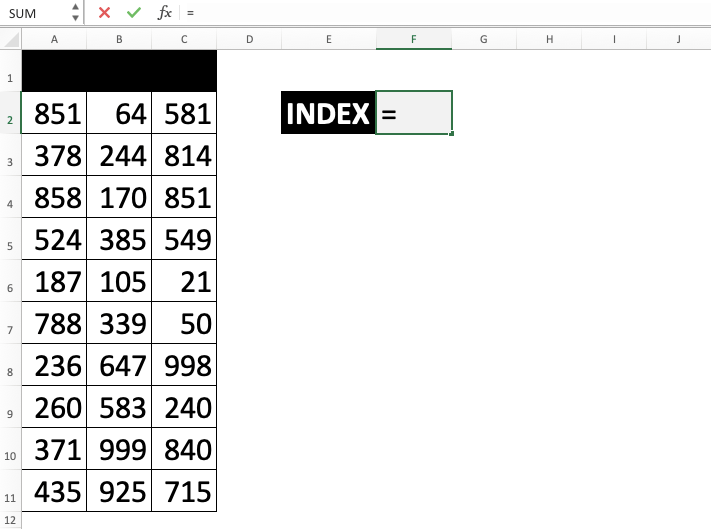Viewport: 711px width, 529px height.
Task: Click cell B4 with value 170
Action: 119,197
